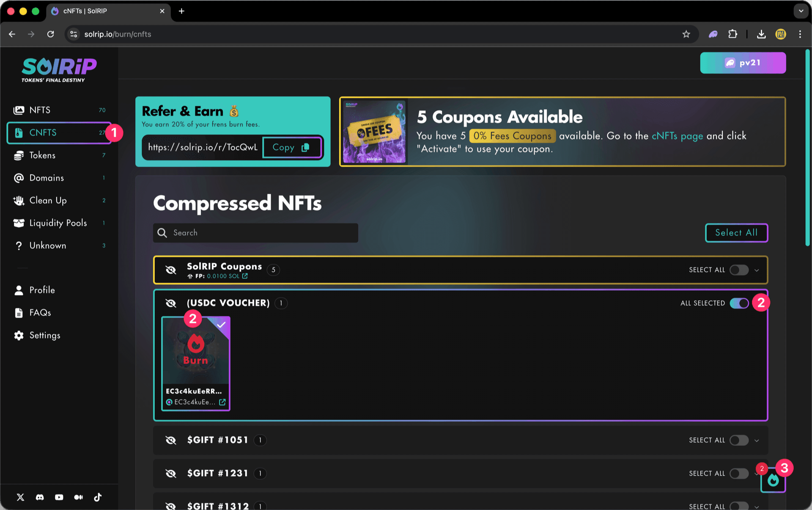Click the Select All button near search

[736, 233]
